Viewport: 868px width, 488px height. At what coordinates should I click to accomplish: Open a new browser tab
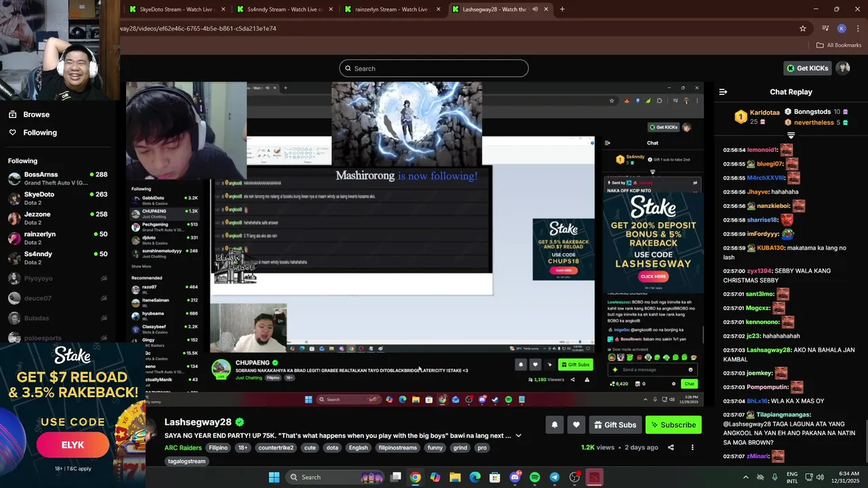pyautogui.click(x=562, y=9)
